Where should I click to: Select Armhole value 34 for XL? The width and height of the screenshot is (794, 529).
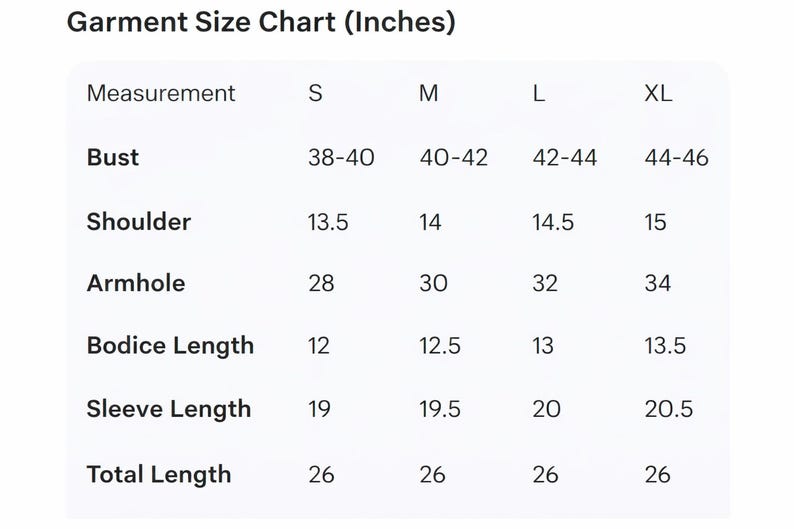(658, 283)
